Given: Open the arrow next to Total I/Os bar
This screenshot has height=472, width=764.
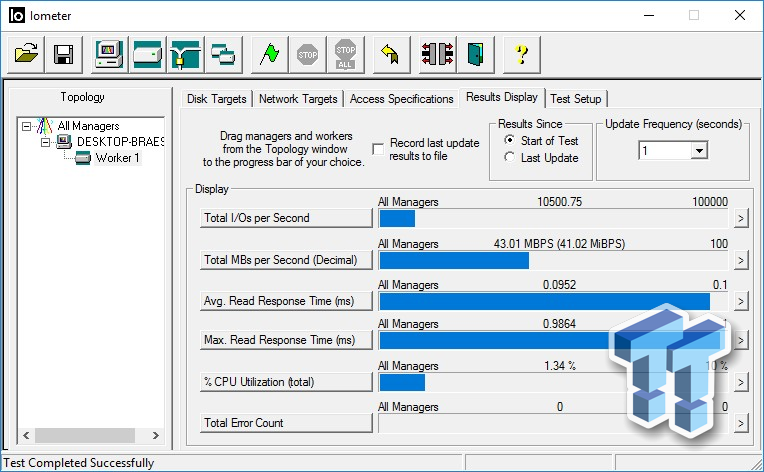Looking at the screenshot, I should point(741,219).
